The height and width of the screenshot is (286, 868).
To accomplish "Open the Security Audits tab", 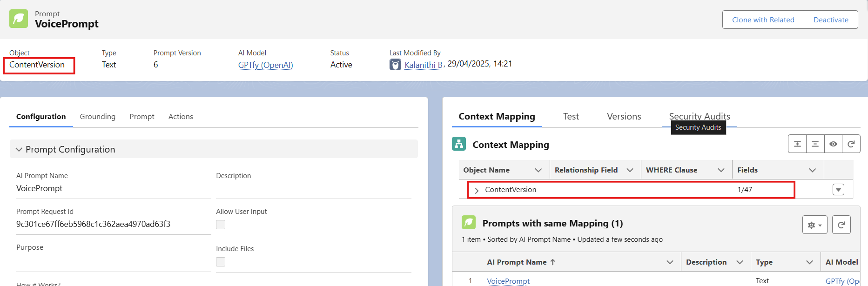I will click(x=700, y=117).
